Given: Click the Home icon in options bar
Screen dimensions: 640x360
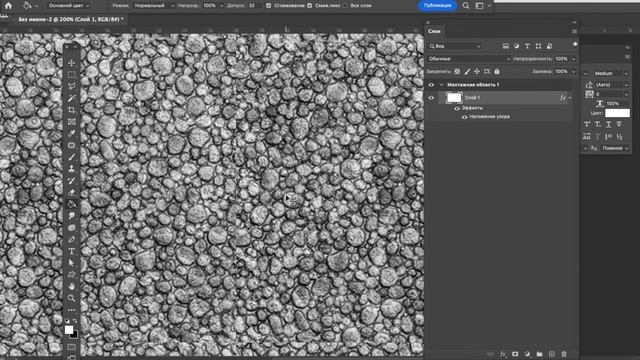Looking at the screenshot, I should point(8,6).
